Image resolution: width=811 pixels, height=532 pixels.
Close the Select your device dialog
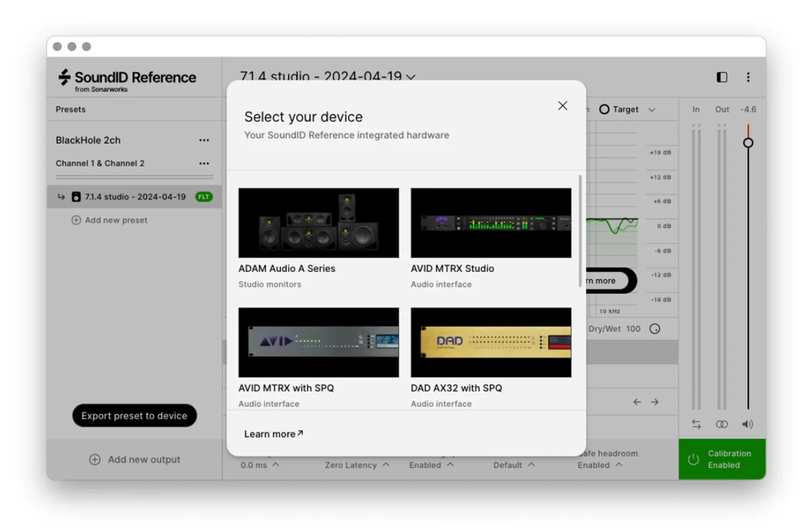pos(562,105)
